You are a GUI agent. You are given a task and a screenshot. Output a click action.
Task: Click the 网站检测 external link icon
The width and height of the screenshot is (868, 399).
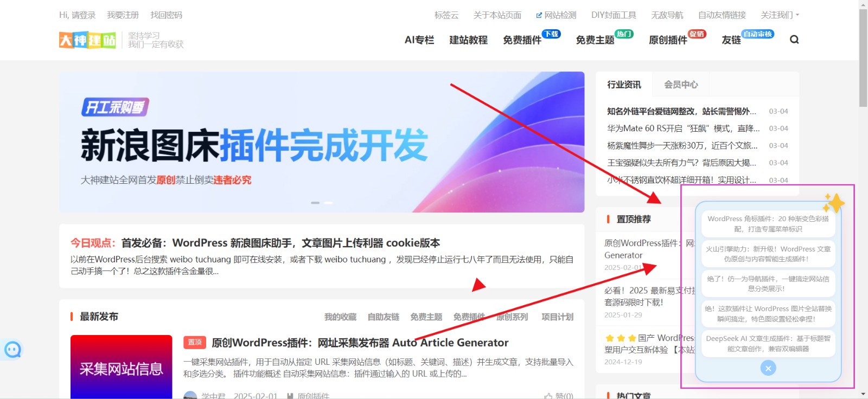tap(539, 15)
